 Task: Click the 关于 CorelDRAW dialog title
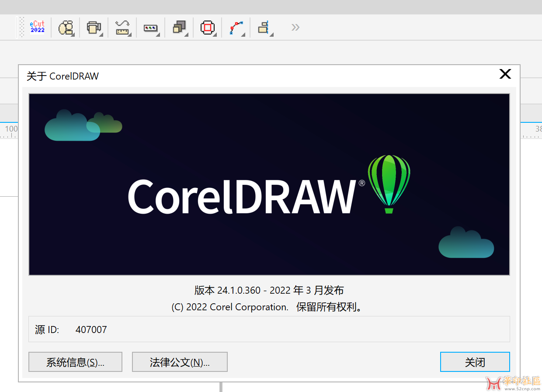(x=63, y=76)
